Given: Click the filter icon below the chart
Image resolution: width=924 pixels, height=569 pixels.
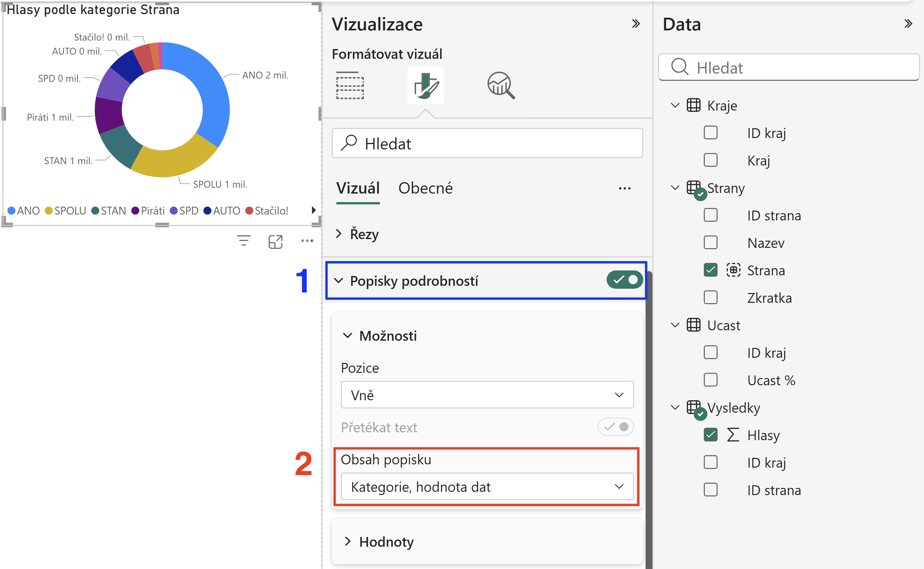Looking at the screenshot, I should 244,240.
